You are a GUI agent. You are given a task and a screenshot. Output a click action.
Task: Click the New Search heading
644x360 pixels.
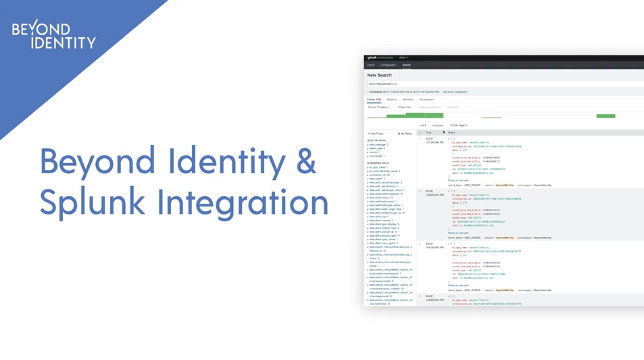[380, 75]
